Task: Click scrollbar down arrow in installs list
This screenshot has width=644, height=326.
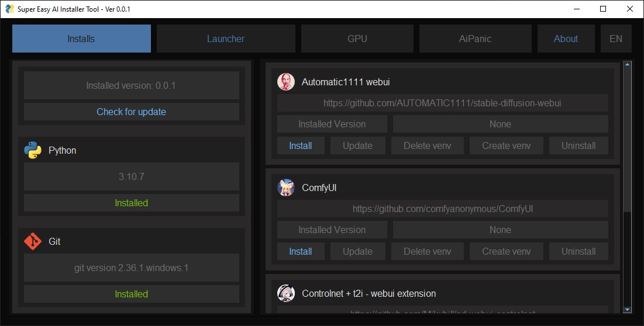Action: (628, 309)
